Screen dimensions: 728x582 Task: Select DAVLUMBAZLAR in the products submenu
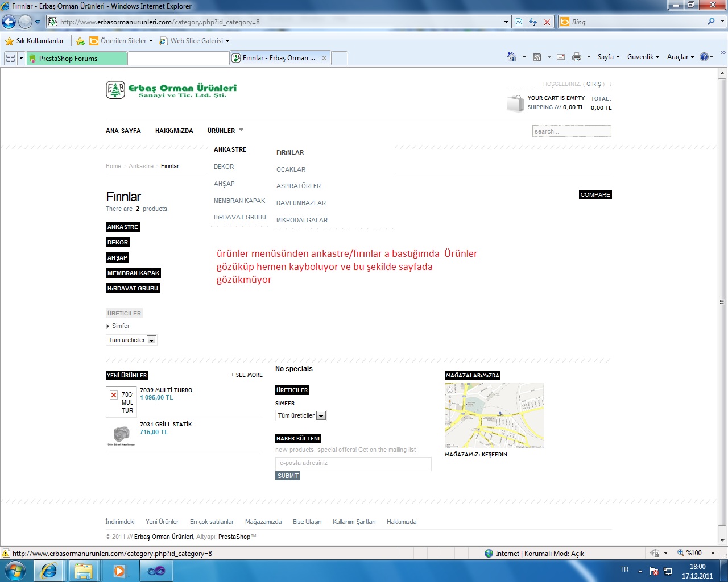pos(301,203)
